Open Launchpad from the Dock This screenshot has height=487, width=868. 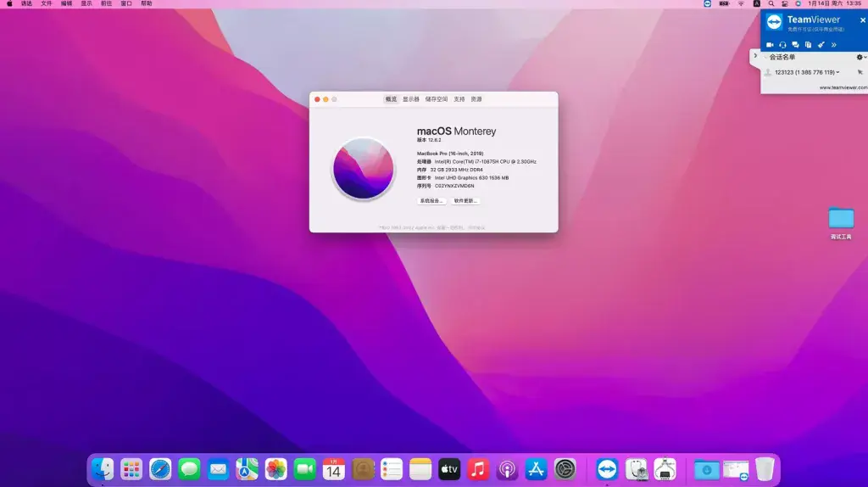(x=131, y=469)
